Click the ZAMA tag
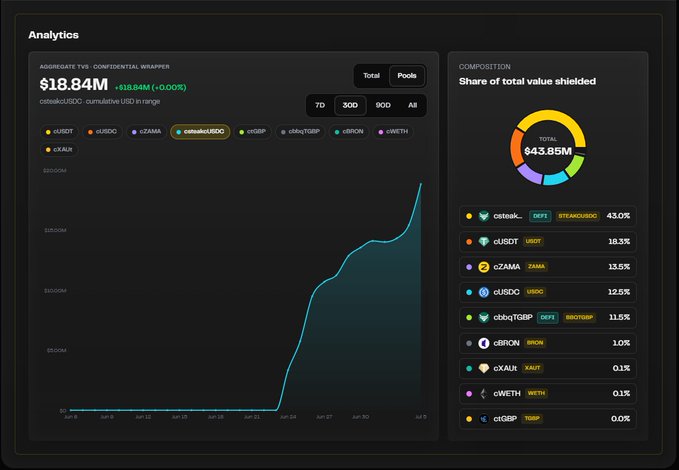 pyautogui.click(x=536, y=267)
